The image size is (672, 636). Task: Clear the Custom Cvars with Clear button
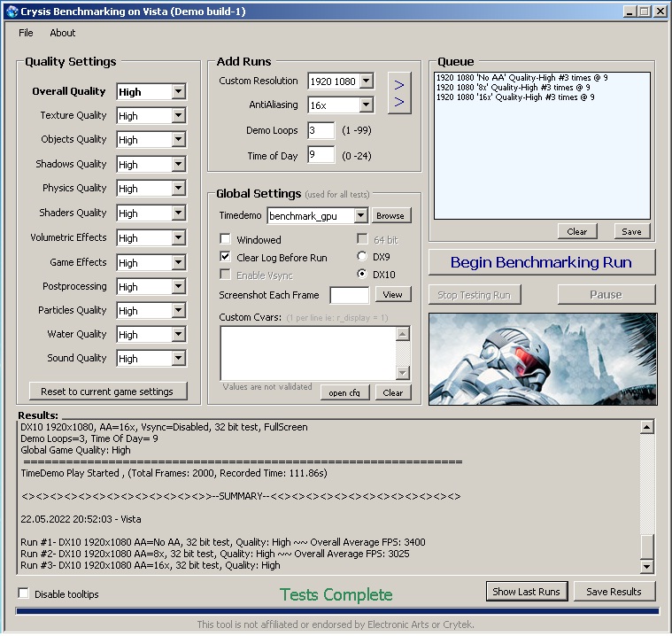pyautogui.click(x=393, y=392)
